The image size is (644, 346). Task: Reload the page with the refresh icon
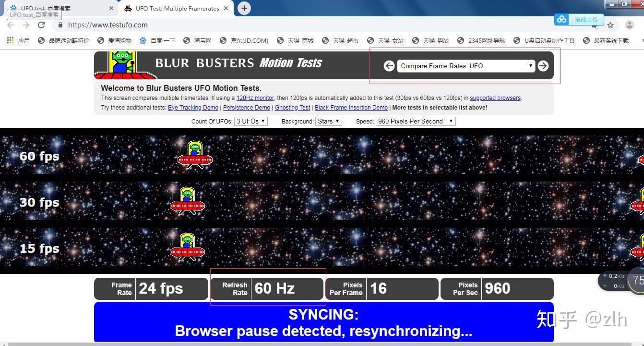click(x=41, y=25)
